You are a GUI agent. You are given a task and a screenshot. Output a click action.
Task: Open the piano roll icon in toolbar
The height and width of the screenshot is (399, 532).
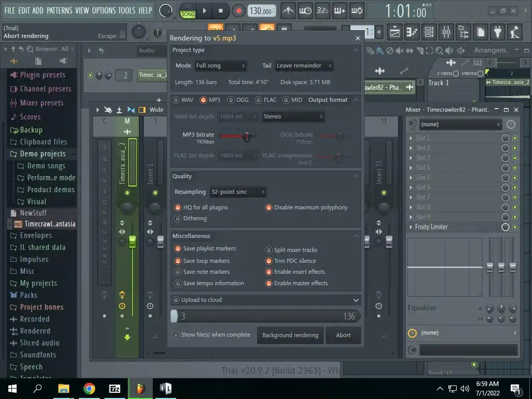(412, 32)
